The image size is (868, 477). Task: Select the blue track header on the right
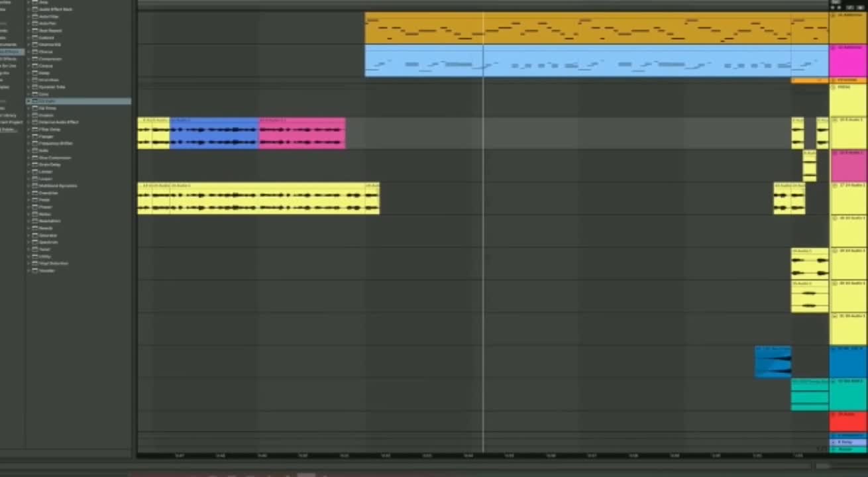(847, 362)
